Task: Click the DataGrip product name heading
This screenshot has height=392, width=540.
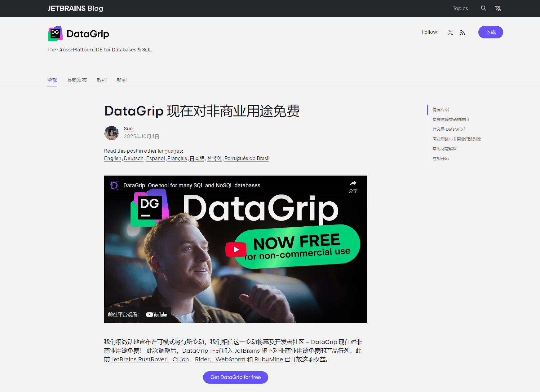Action: [88, 34]
